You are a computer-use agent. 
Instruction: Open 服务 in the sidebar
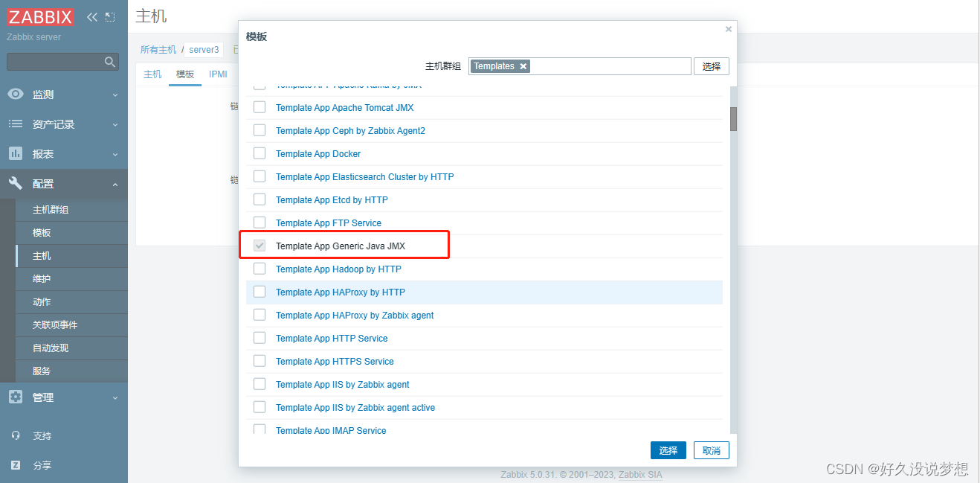(x=42, y=371)
